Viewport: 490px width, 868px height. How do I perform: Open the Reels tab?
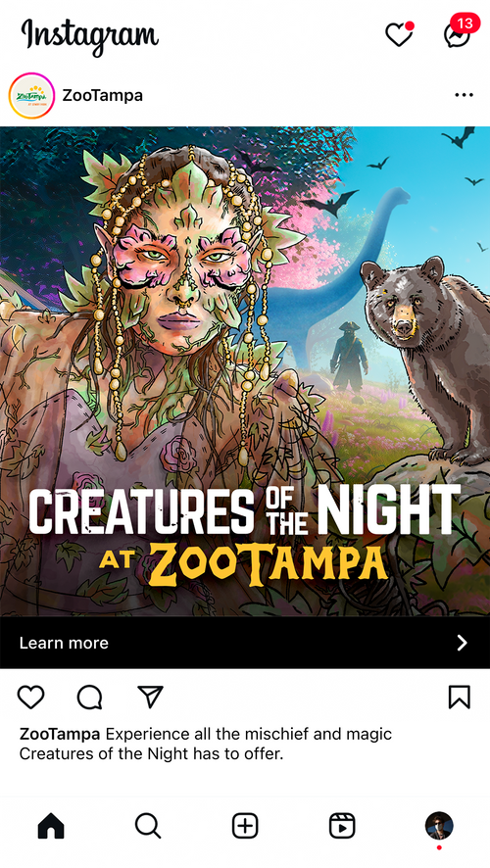[342, 827]
